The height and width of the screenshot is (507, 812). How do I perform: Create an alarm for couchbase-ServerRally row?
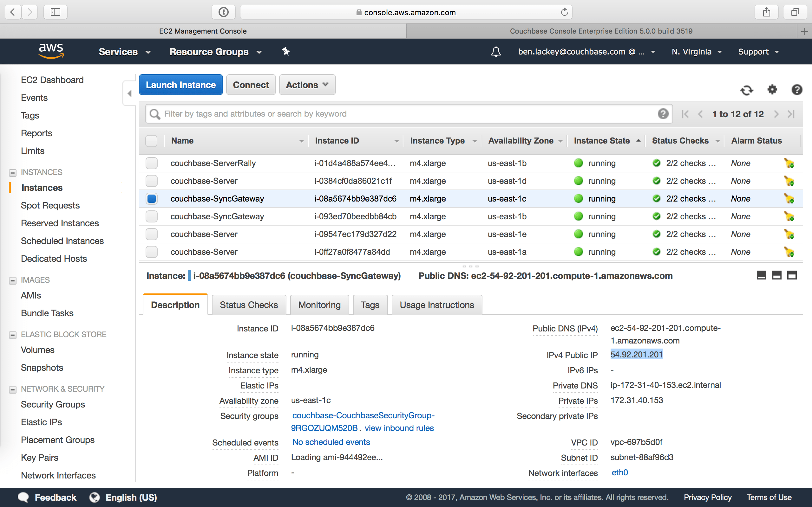pyautogui.click(x=790, y=163)
